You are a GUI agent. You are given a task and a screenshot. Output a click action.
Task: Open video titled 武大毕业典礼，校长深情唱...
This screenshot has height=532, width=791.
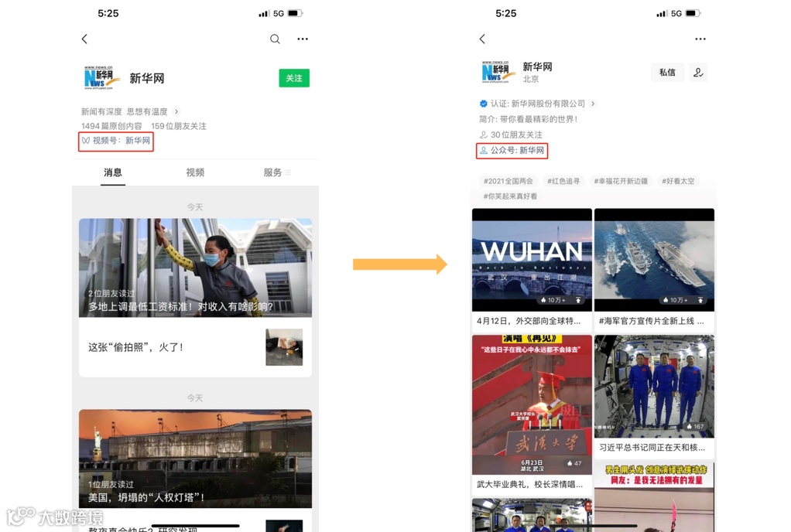tap(529, 484)
